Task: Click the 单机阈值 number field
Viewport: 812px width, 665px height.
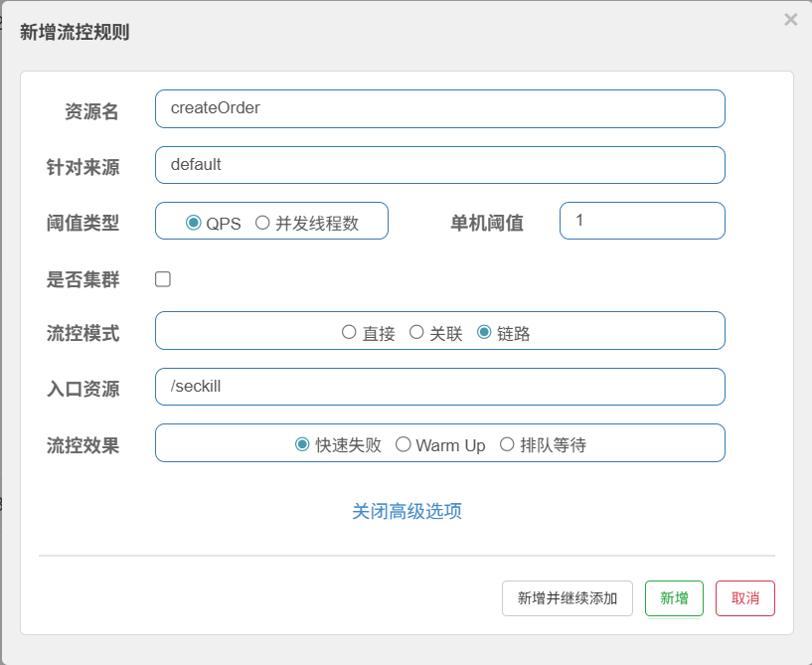Action: point(641,221)
